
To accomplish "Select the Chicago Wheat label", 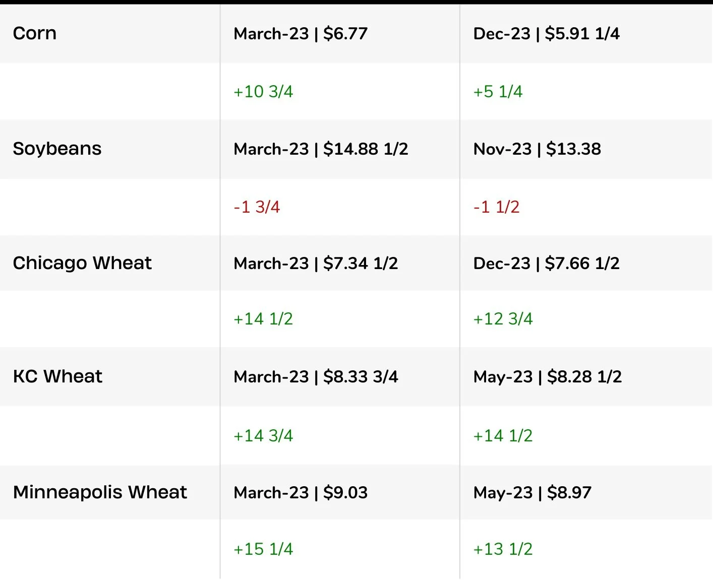I will click(82, 263).
